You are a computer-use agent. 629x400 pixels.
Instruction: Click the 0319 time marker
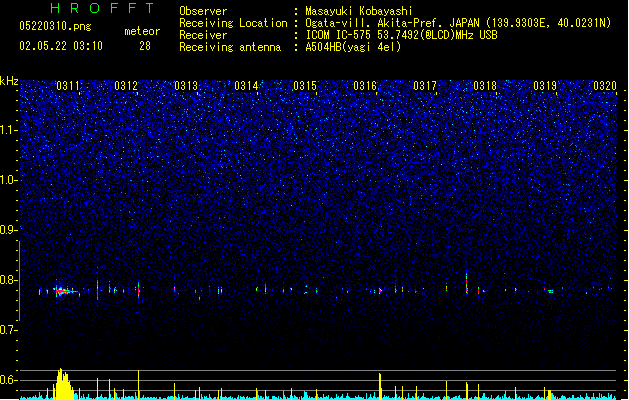coord(545,85)
